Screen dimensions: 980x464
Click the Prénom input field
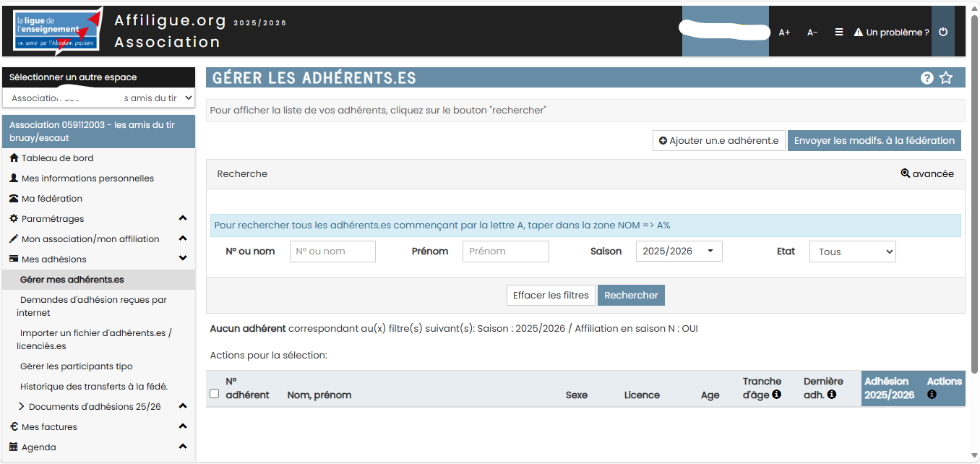(x=505, y=252)
